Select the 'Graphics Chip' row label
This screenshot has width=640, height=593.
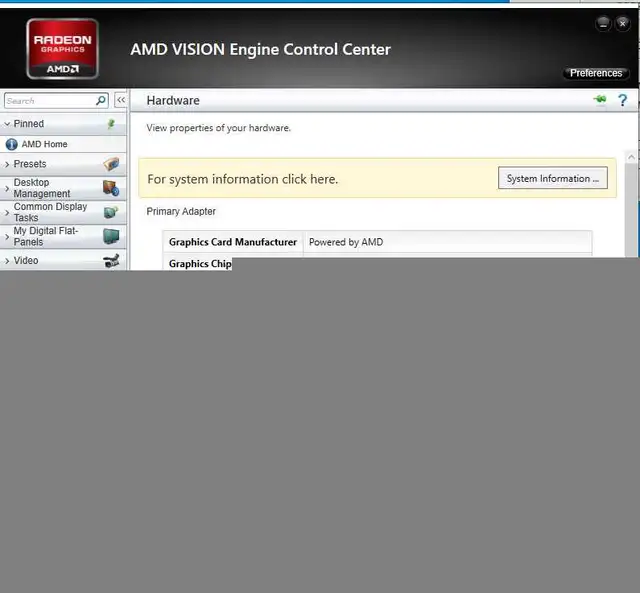(200, 264)
